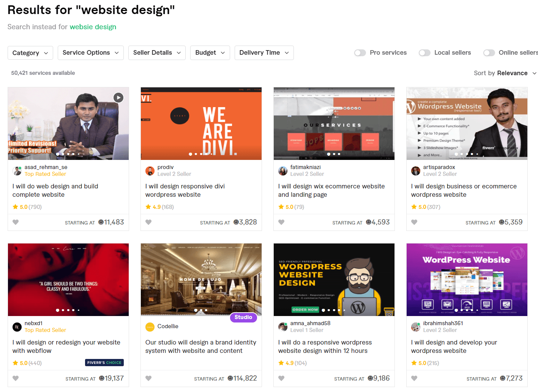Favorite the artisparadox gig heart icon
Image resolution: width=538 pixels, height=392 pixels.
pyautogui.click(x=414, y=222)
